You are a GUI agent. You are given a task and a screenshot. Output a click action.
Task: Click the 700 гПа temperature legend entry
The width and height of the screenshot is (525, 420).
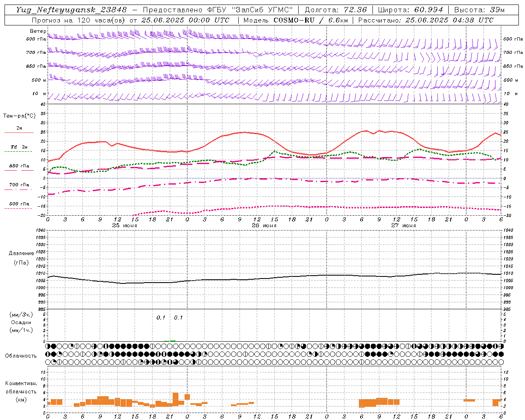tap(19, 185)
